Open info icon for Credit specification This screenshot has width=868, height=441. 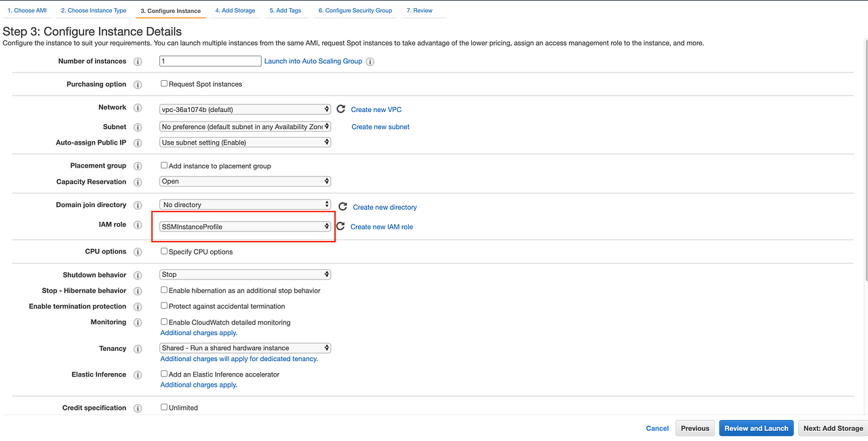pos(138,408)
